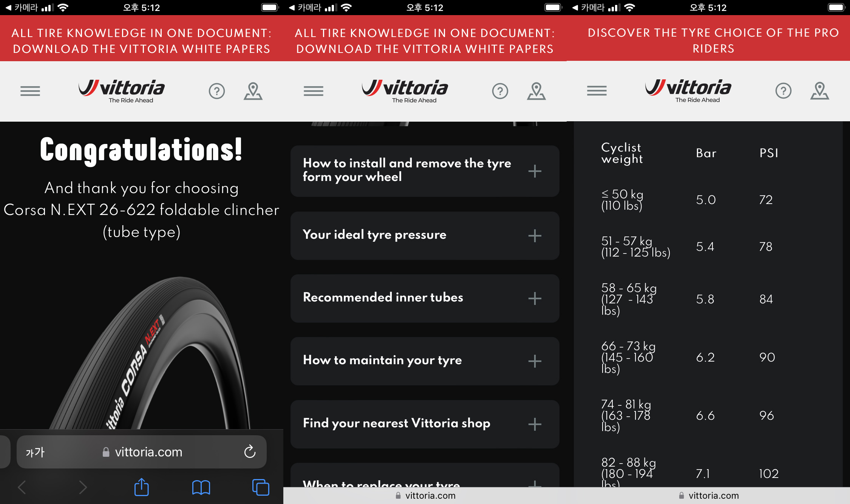Tap collapsed vittoria.com bar in right screen
The image size is (850, 504).
tap(708, 495)
